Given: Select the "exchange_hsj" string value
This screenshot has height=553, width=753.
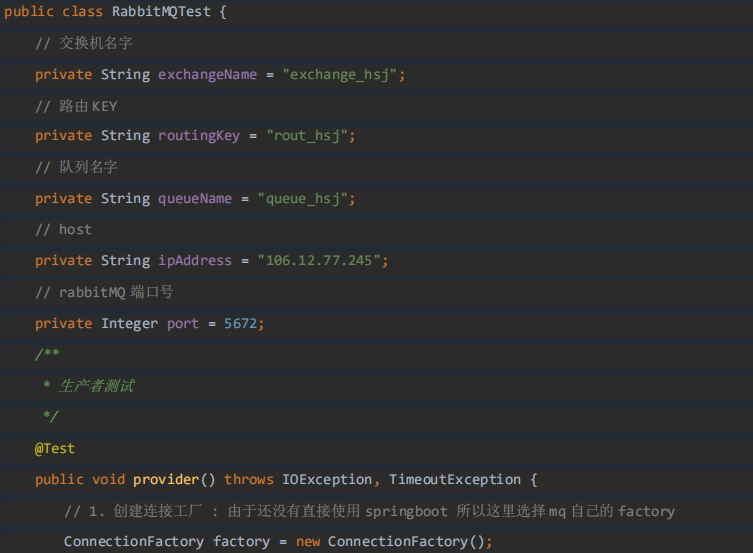Looking at the screenshot, I should pos(340,75).
